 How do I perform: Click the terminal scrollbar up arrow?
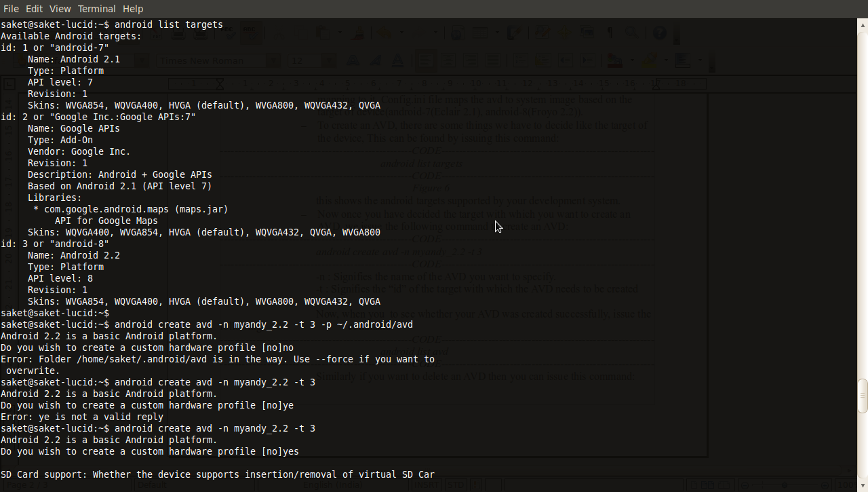coord(863,24)
